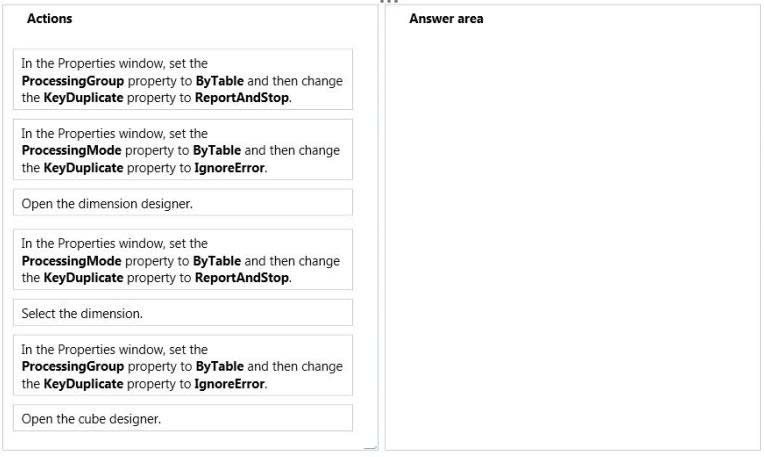Click the 'Open the dimension designer' action
This screenshot has width=764, height=457.
pos(184,203)
